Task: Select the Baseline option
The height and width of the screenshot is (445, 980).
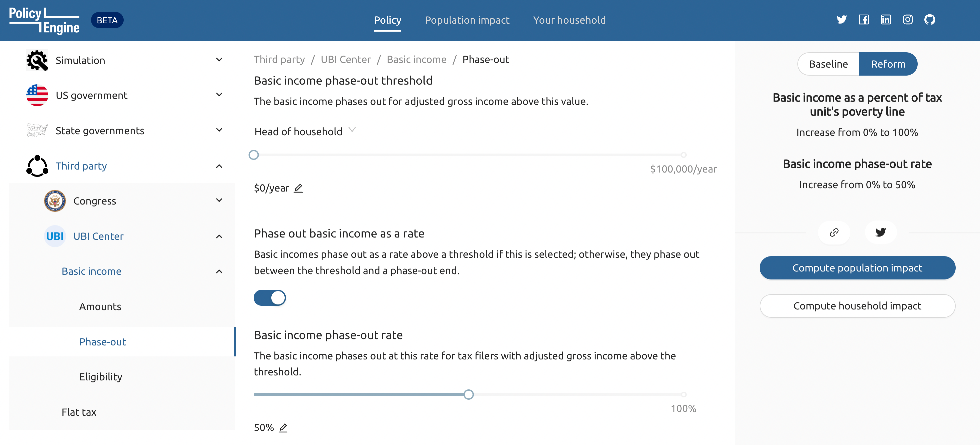Action: pyautogui.click(x=828, y=64)
